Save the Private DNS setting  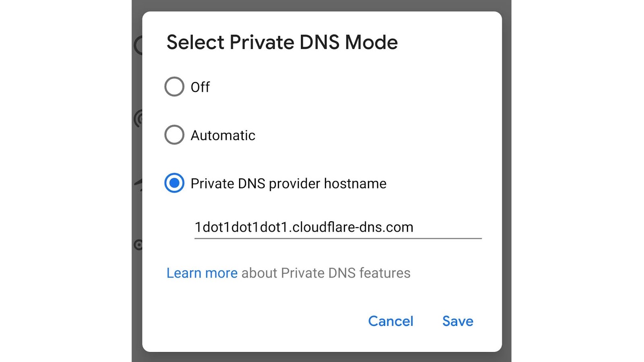click(457, 321)
